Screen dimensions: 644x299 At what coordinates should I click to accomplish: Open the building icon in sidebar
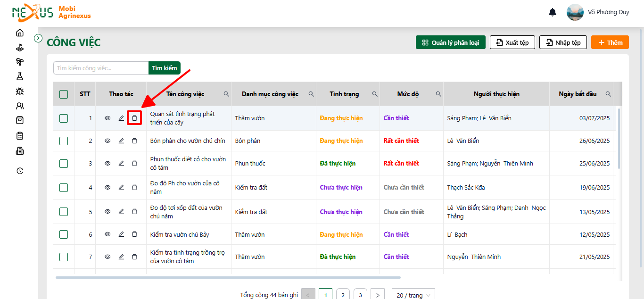19,151
